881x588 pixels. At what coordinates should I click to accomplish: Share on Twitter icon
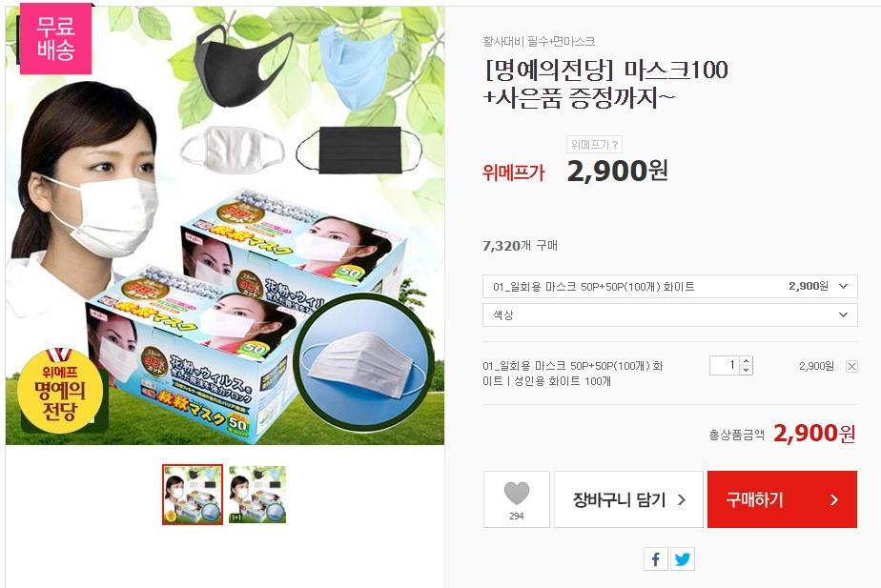coord(683,558)
